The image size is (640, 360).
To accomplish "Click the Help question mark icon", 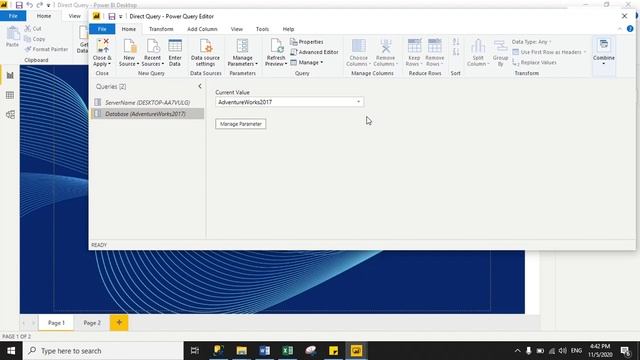I will pos(630,29).
